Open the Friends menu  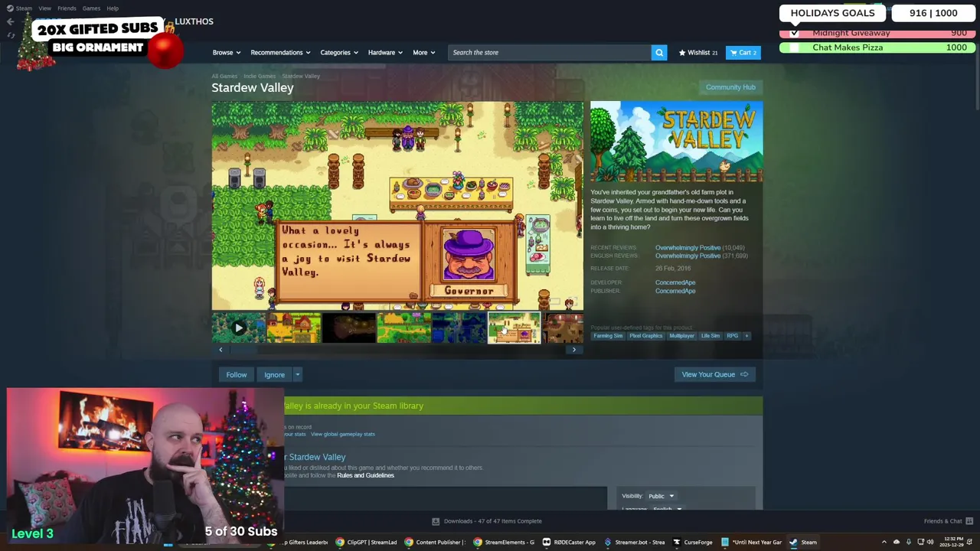click(x=67, y=8)
